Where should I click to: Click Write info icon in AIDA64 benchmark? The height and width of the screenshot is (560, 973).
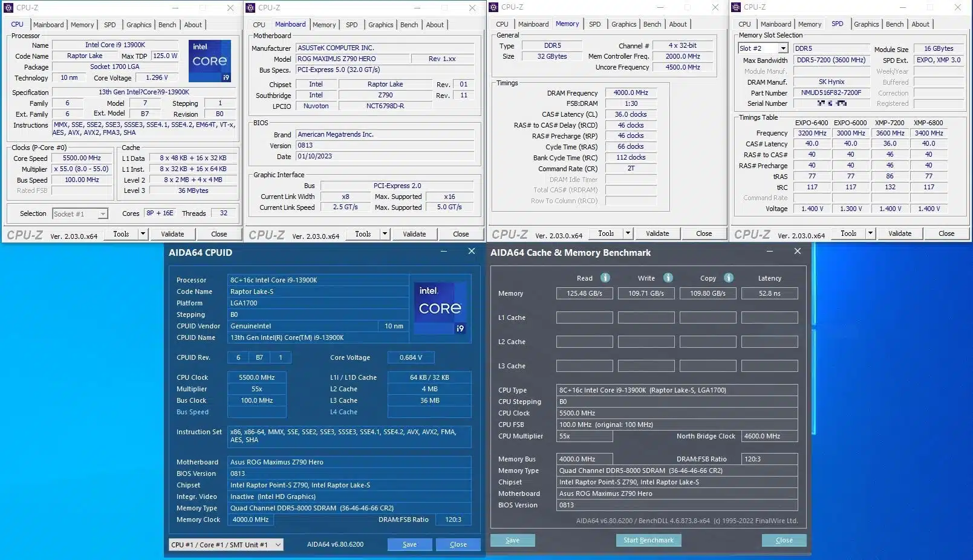click(668, 278)
